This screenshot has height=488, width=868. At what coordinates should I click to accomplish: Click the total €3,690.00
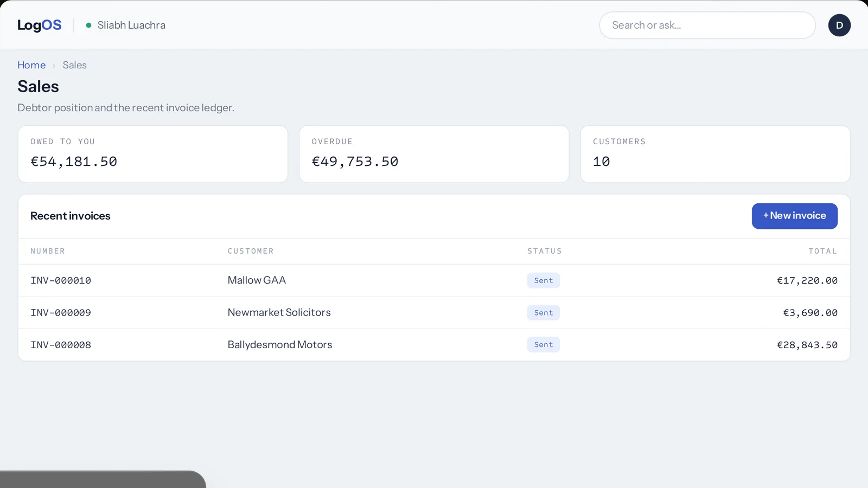point(810,312)
